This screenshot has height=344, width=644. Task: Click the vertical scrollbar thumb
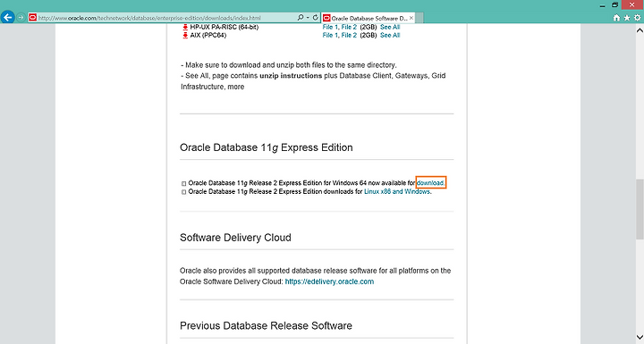coord(640,209)
